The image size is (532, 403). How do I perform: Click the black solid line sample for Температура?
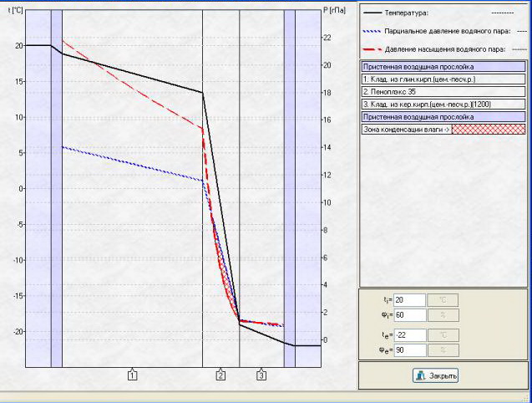click(x=372, y=13)
